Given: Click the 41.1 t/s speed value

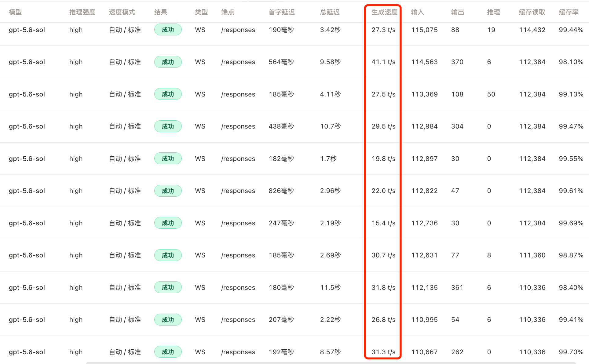Looking at the screenshot, I should (383, 62).
